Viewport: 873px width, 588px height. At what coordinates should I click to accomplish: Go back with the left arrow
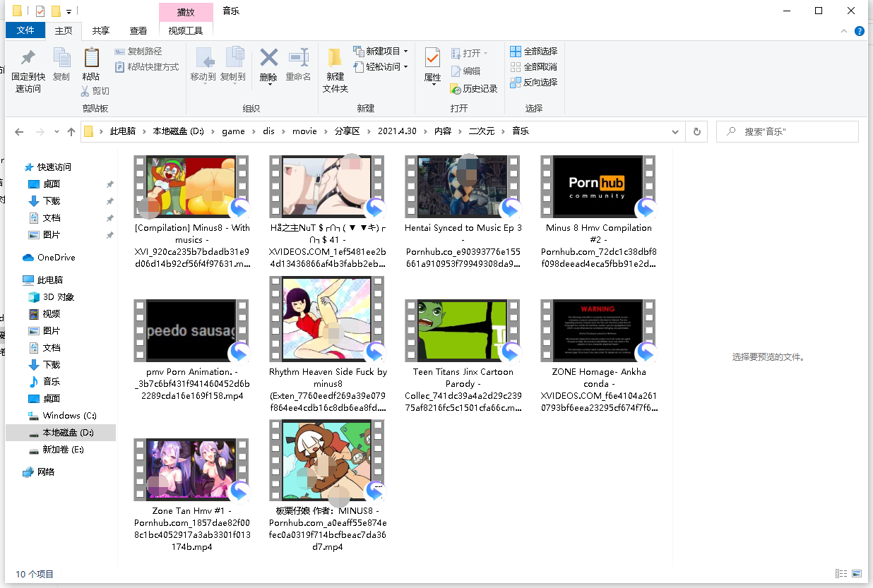pyautogui.click(x=19, y=132)
